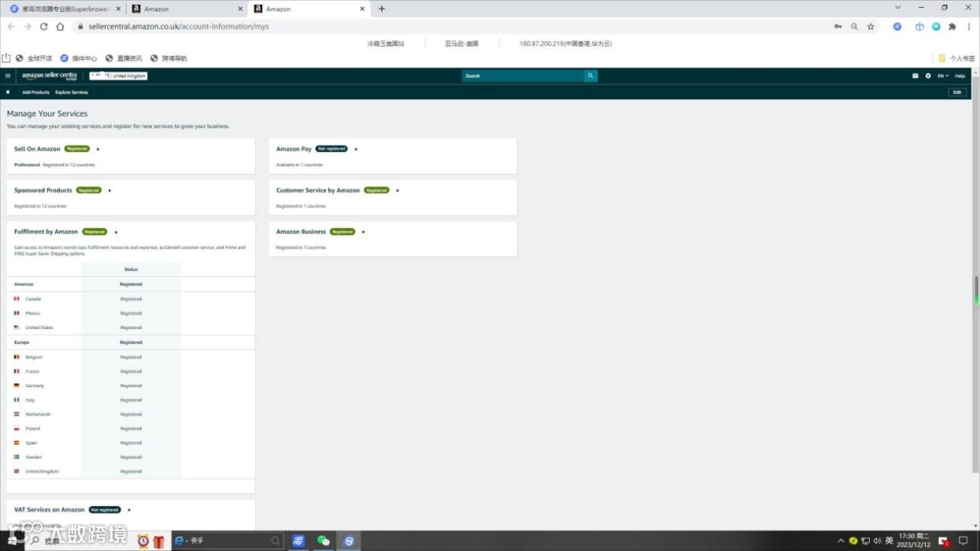980x551 pixels.
Task: Expand the Sell On Amazon service
Action: 98,149
